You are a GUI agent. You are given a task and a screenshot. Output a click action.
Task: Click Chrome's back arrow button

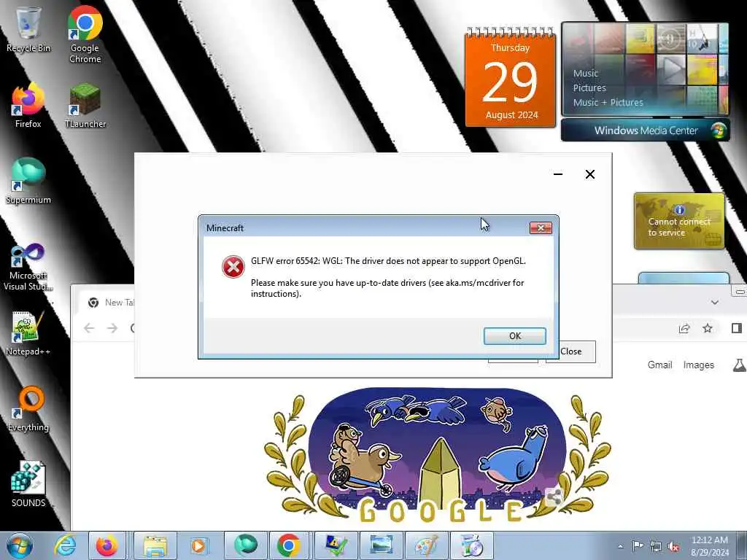tap(89, 328)
